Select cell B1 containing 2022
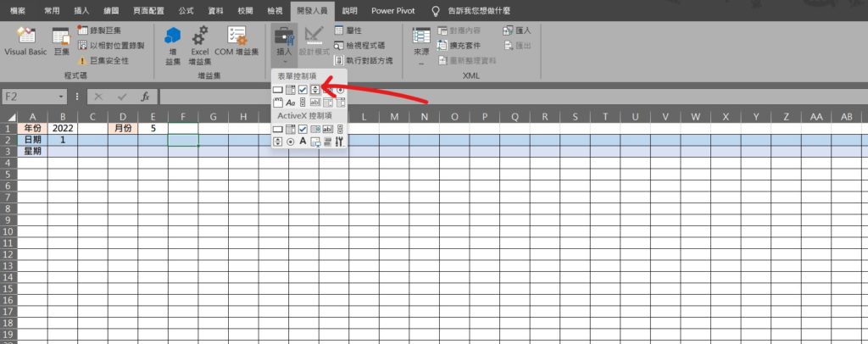 coord(63,128)
